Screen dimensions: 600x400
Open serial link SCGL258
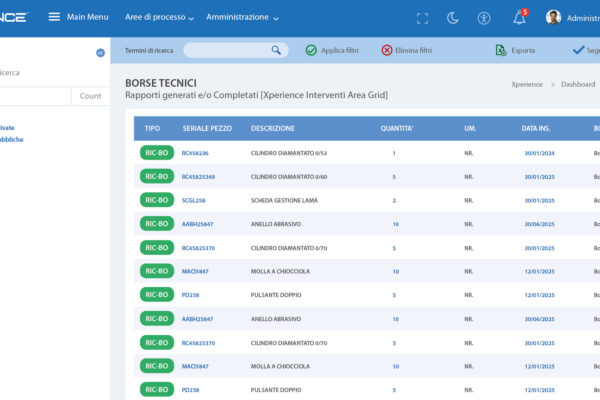point(193,200)
